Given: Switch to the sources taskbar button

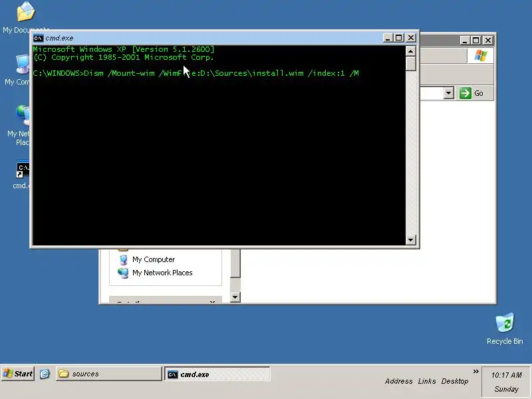Looking at the screenshot, I should pos(108,374).
